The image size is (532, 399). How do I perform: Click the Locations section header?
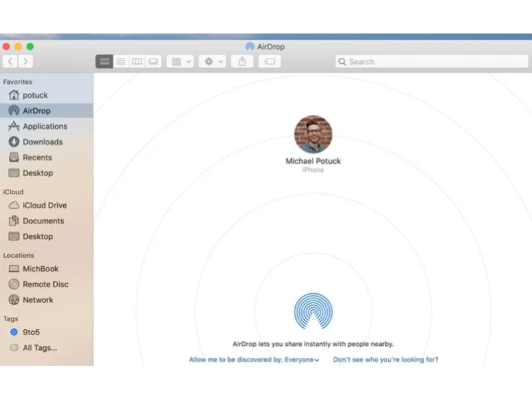click(19, 255)
